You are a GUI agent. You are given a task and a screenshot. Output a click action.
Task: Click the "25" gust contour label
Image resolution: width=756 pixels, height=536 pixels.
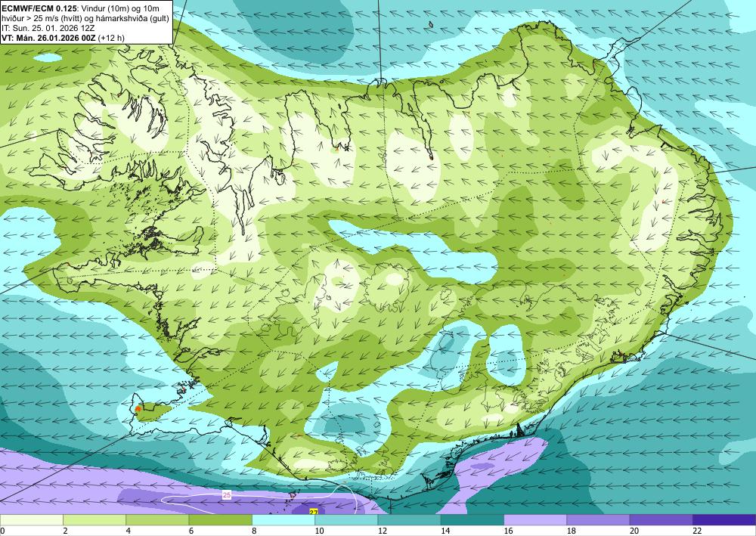(227, 495)
